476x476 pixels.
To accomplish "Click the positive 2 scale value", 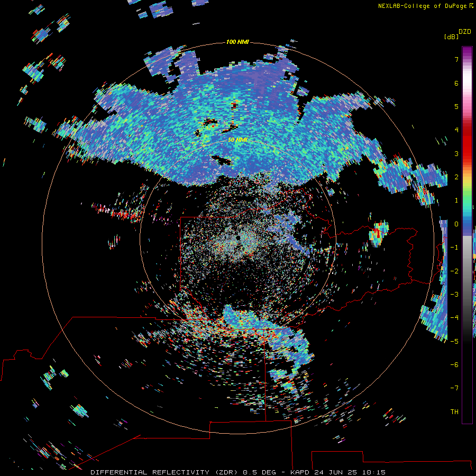I will click(456, 177).
